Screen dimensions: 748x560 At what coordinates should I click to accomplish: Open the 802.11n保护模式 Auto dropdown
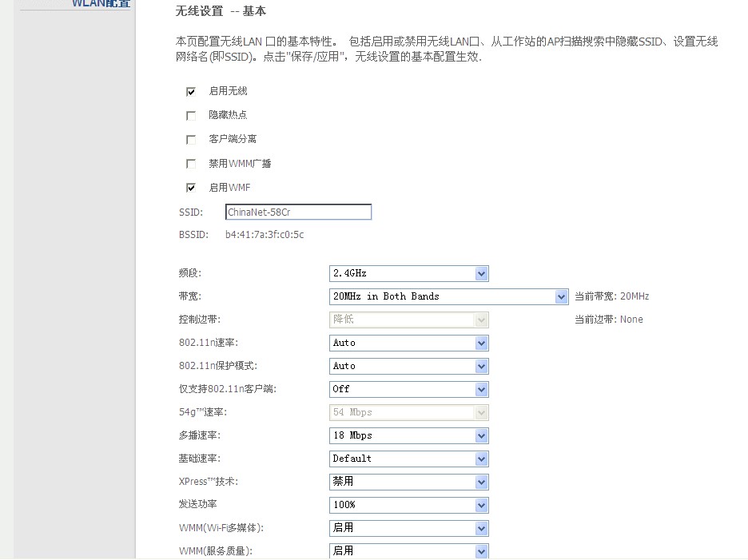(x=409, y=366)
